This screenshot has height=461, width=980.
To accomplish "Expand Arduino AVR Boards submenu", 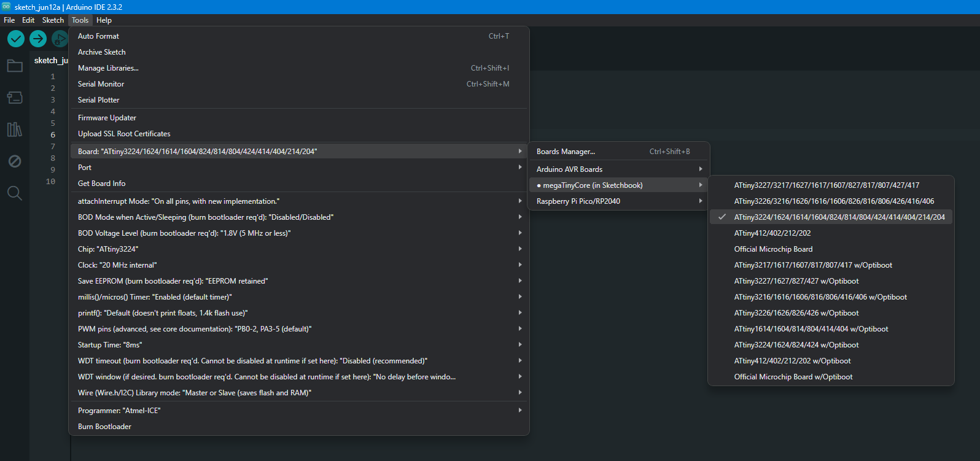I will tap(619, 169).
